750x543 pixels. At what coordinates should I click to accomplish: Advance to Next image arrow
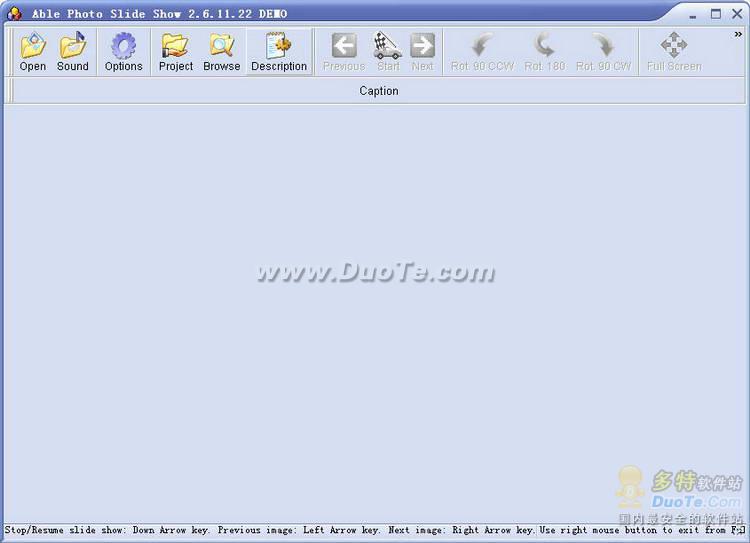422,52
